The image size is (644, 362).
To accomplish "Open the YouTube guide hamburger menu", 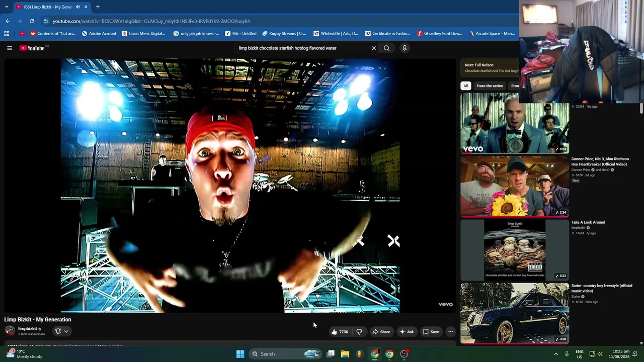I will point(10,48).
